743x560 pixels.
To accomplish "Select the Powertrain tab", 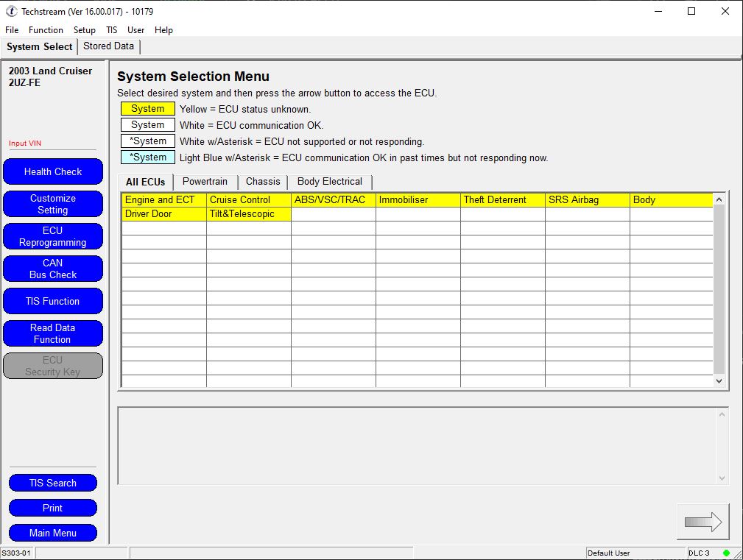I will click(x=205, y=181).
